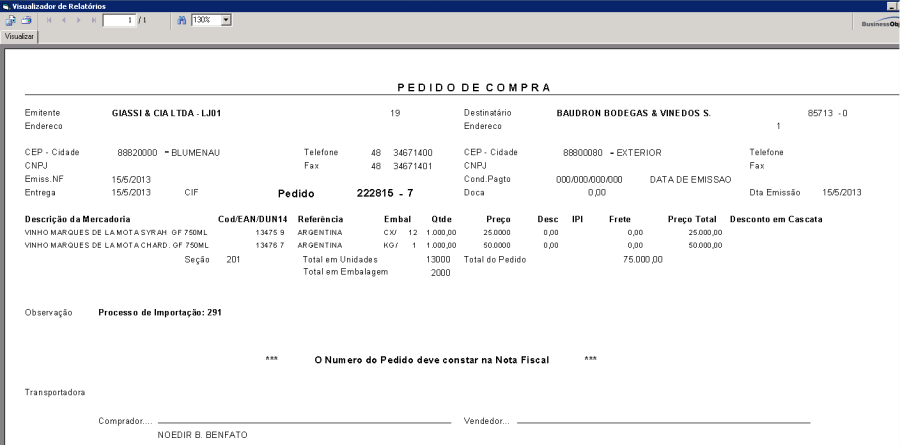Open the 130% zoom dropdown

tap(226, 20)
